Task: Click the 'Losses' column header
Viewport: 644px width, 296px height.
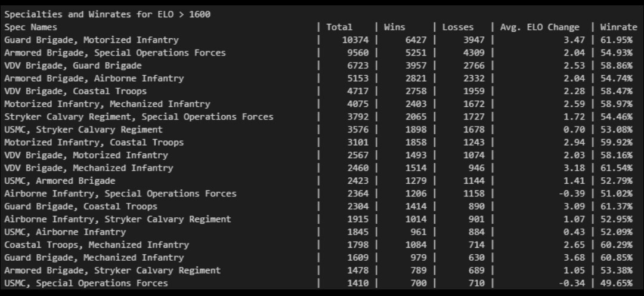Action: tap(458, 27)
